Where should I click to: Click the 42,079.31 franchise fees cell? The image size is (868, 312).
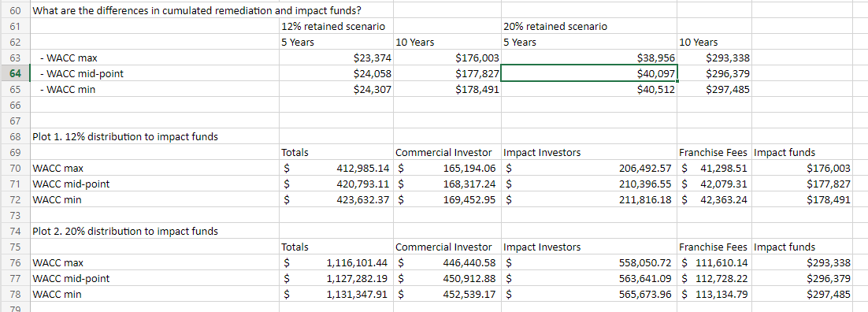coord(714,184)
